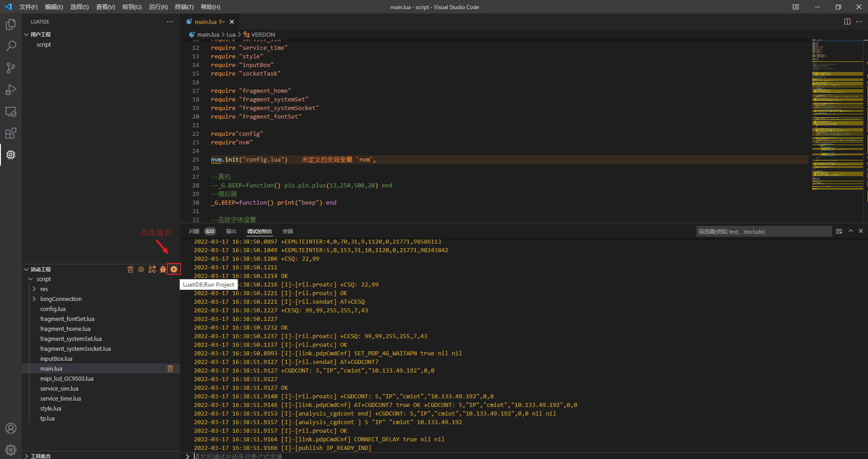Viewport: 868px width, 459px height.
Task: Collapse the script folder in active project
Action: (x=30, y=279)
